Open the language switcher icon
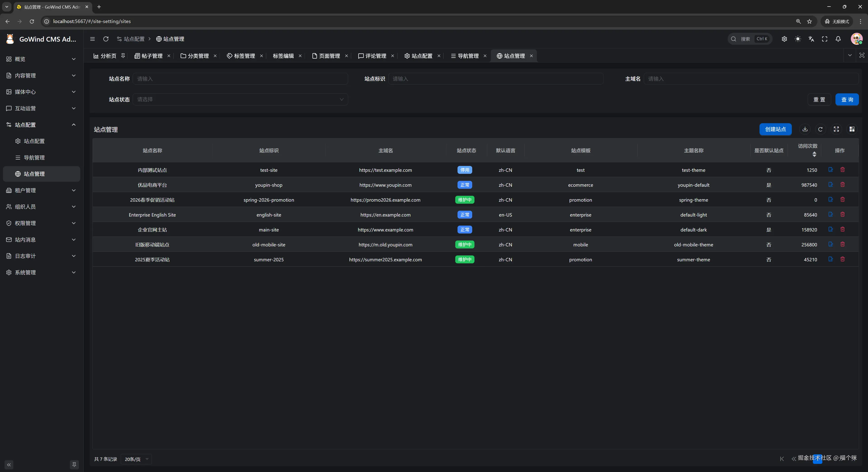 [811, 39]
